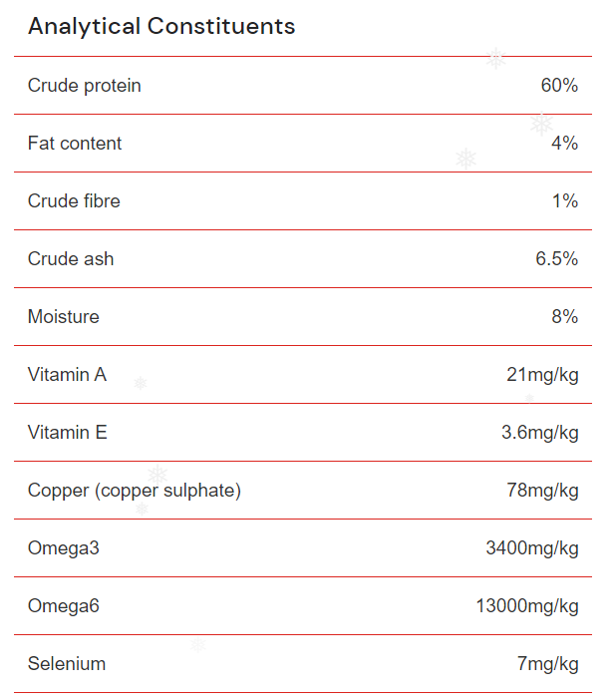Select the Crude protein row label
The height and width of the screenshot is (700, 611).
[85, 86]
